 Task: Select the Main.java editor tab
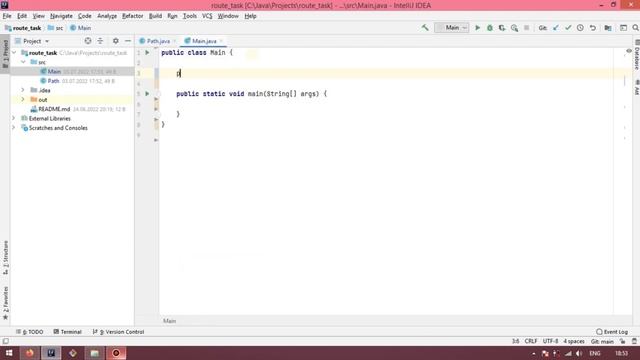(204, 41)
